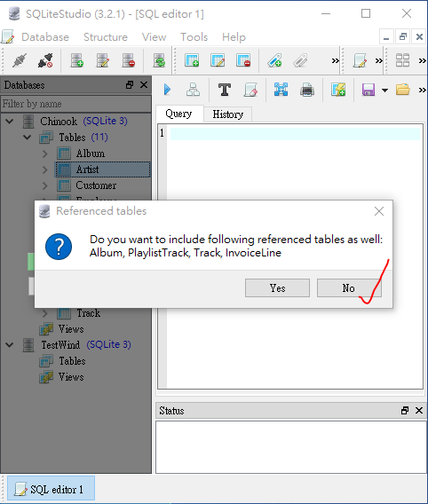Image resolution: width=428 pixels, height=504 pixels.
Task: Close the Referenced tables dialog
Action: (x=379, y=211)
